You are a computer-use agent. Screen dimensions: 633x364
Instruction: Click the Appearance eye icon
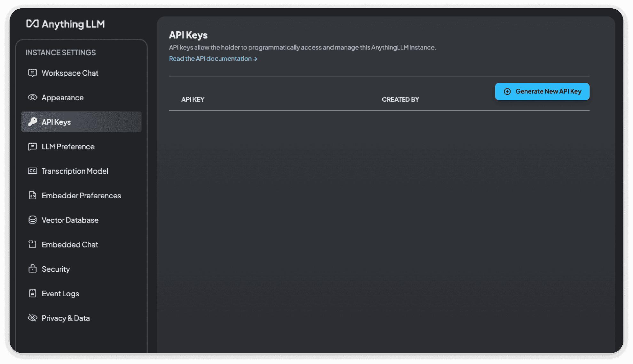(32, 97)
